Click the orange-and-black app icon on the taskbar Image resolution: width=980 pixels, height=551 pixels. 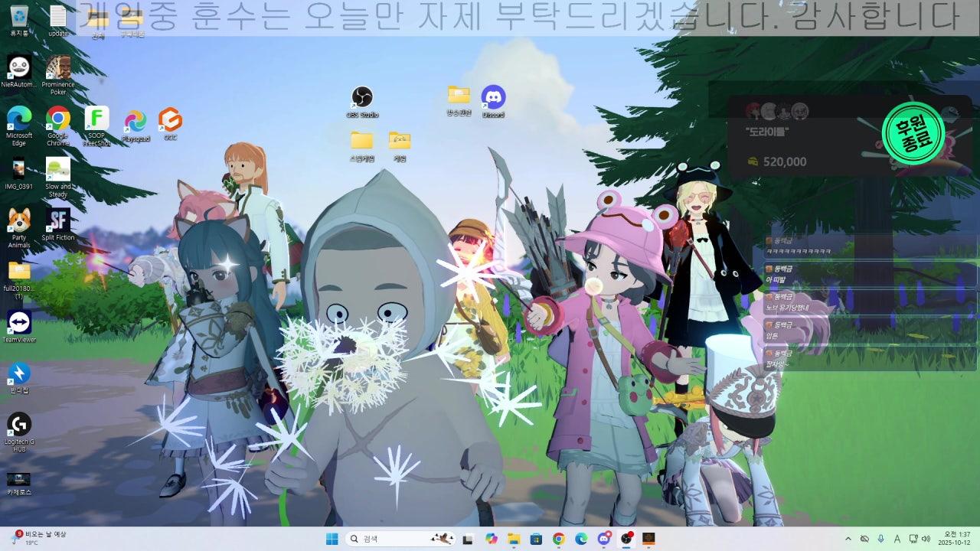tap(648, 539)
